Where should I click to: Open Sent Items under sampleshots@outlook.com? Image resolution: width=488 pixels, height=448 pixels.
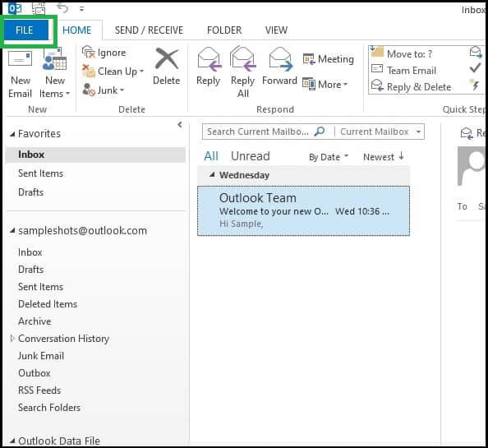coord(40,287)
